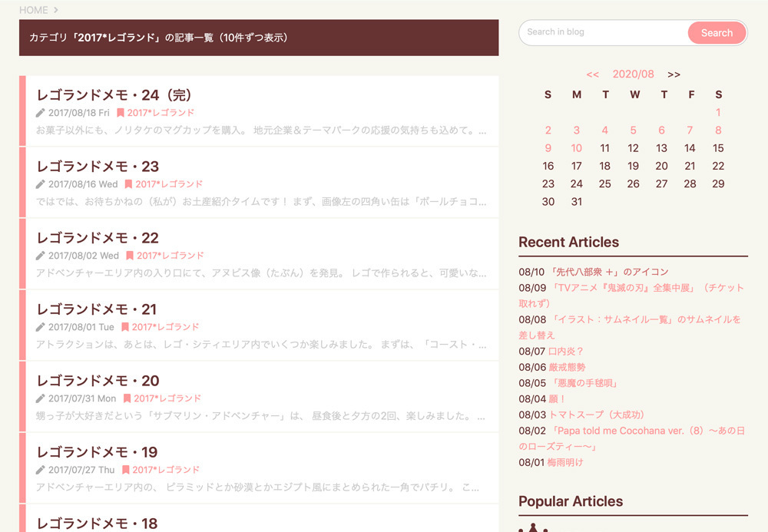The height and width of the screenshot is (532, 768).
Task: Open recent article 願！
Action: [557, 399]
